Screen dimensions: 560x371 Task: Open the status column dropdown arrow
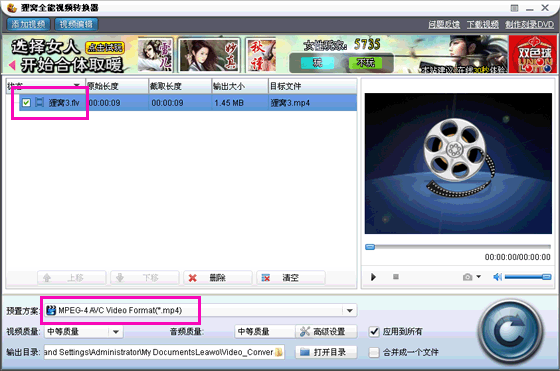tap(76, 85)
